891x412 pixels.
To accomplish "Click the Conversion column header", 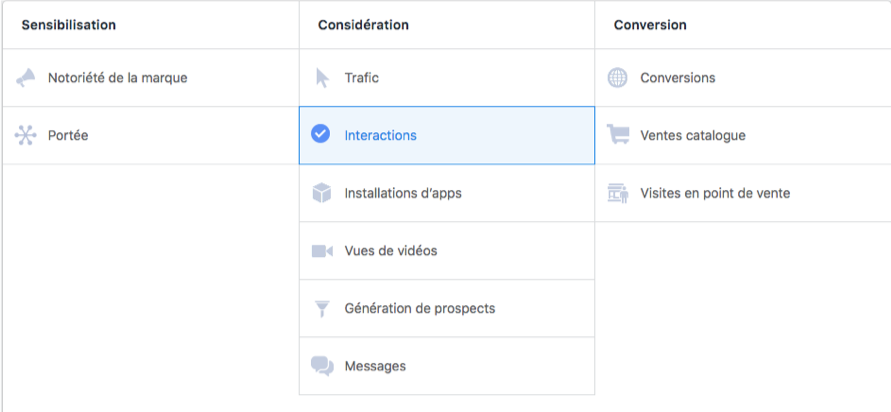I will 650,25.
